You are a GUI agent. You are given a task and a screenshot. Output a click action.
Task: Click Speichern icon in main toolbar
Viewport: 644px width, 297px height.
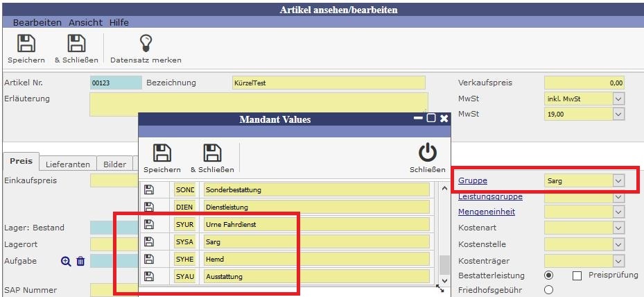[26, 44]
